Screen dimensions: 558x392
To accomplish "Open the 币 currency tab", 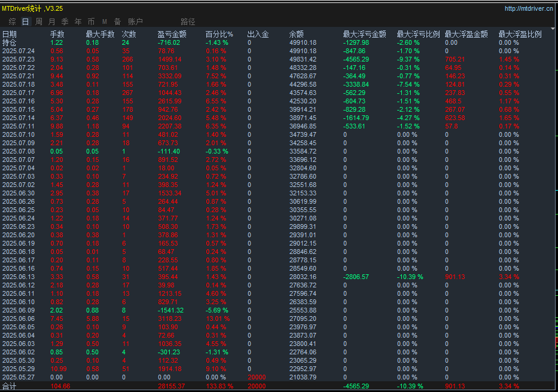I will tap(91, 22).
